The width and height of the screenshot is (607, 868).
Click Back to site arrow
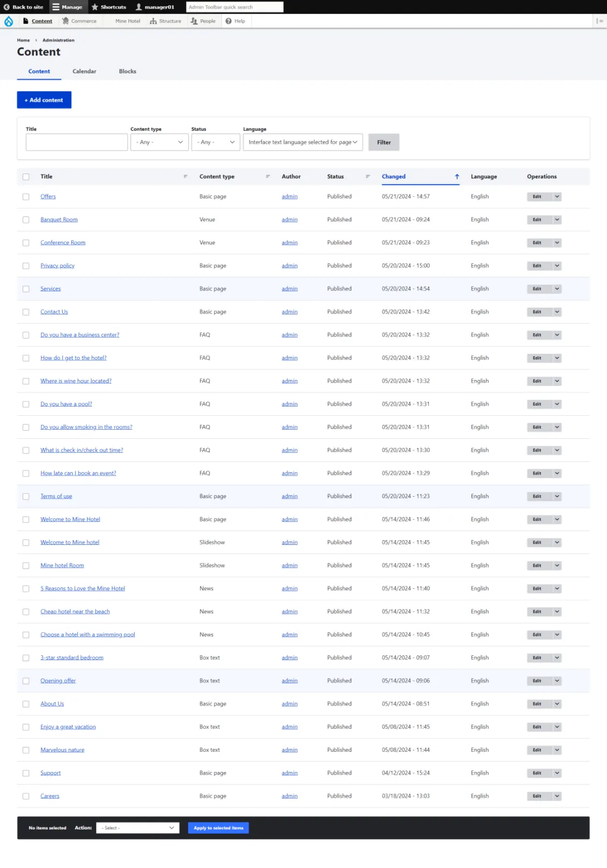pos(23,7)
